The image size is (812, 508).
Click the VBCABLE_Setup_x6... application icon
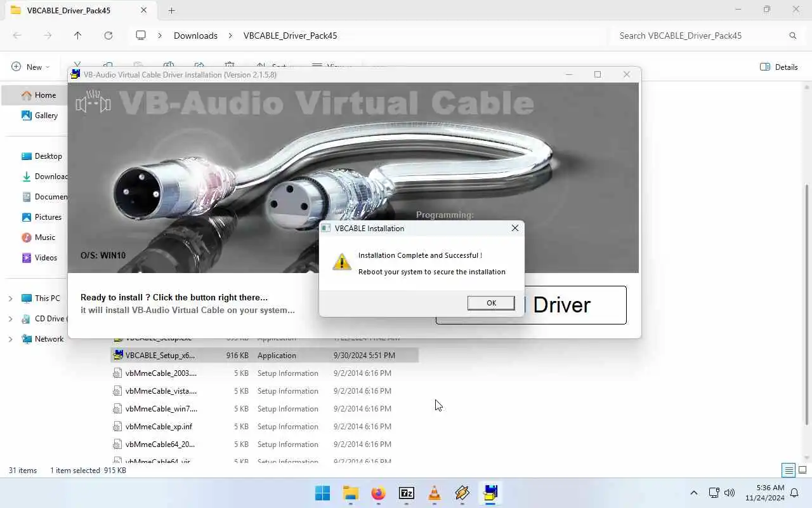[117, 356]
